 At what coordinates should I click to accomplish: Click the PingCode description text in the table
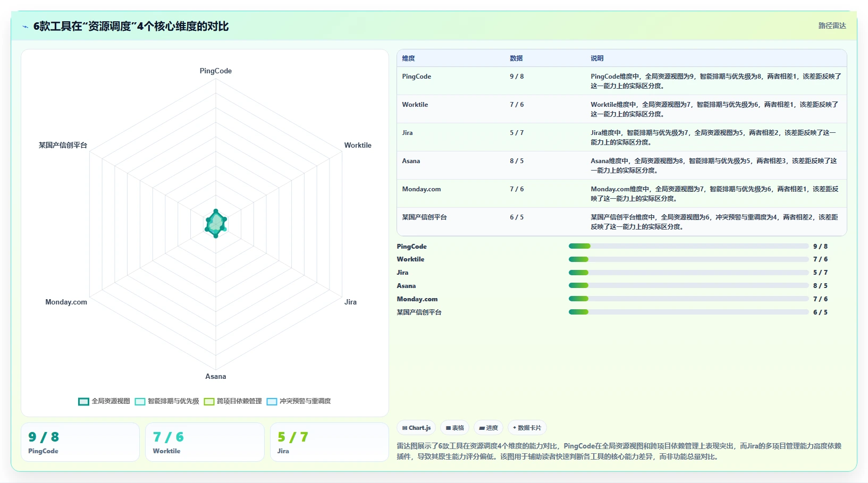pyautogui.click(x=715, y=81)
